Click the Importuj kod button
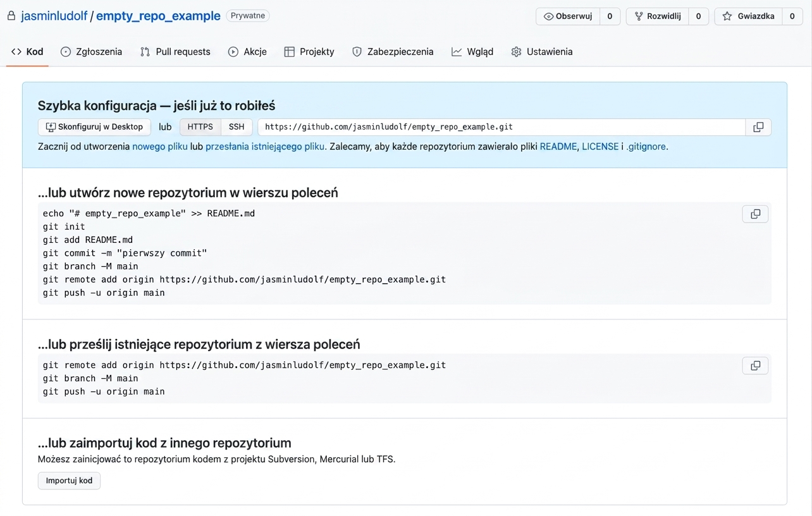Image resolution: width=812 pixels, height=516 pixels. tap(69, 481)
